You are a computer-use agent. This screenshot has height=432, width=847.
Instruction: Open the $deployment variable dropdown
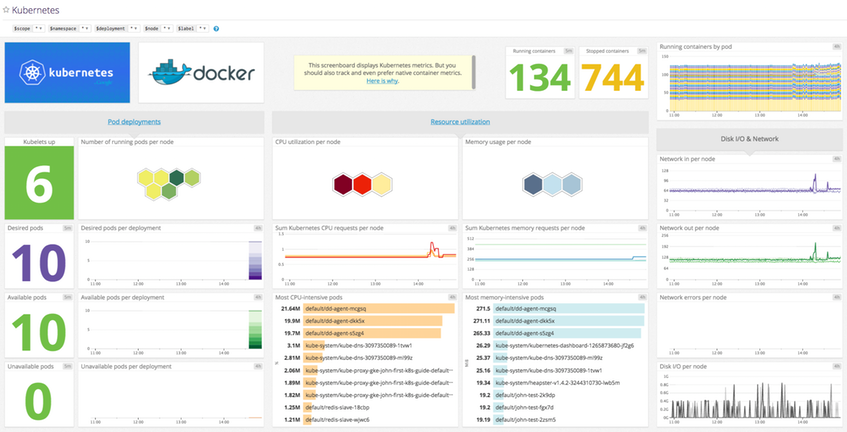134,28
